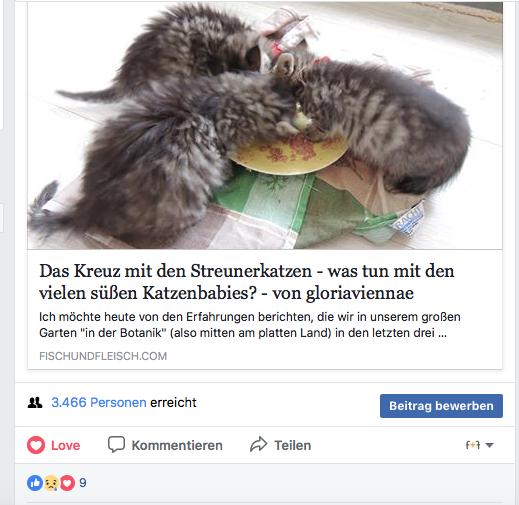Open the Streunerkatzen article headline

pos(247,282)
